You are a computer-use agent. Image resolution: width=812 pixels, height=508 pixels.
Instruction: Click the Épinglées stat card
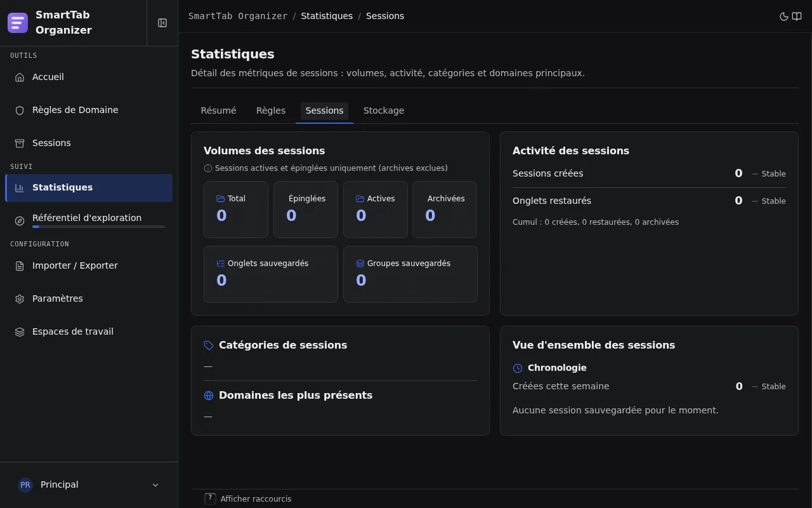pos(306,210)
